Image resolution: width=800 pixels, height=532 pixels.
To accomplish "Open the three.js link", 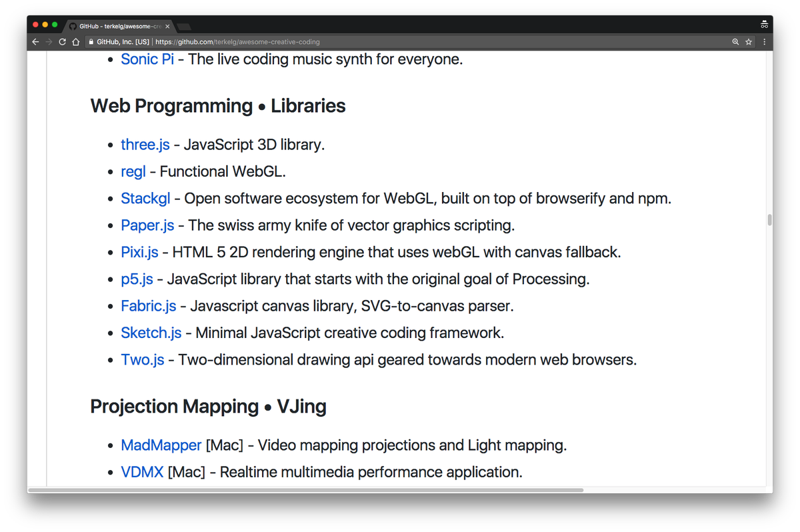I will click(145, 145).
